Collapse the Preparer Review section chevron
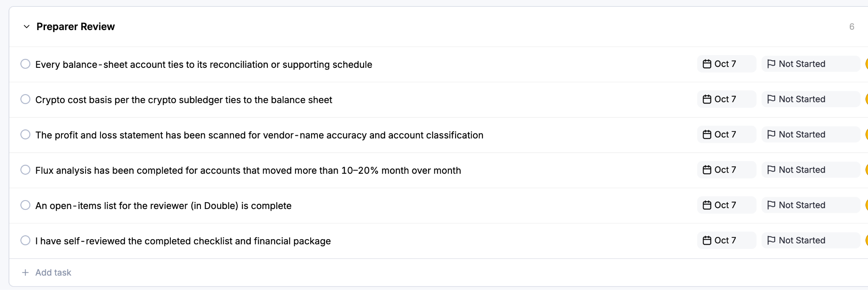This screenshot has width=868, height=290. 26,27
